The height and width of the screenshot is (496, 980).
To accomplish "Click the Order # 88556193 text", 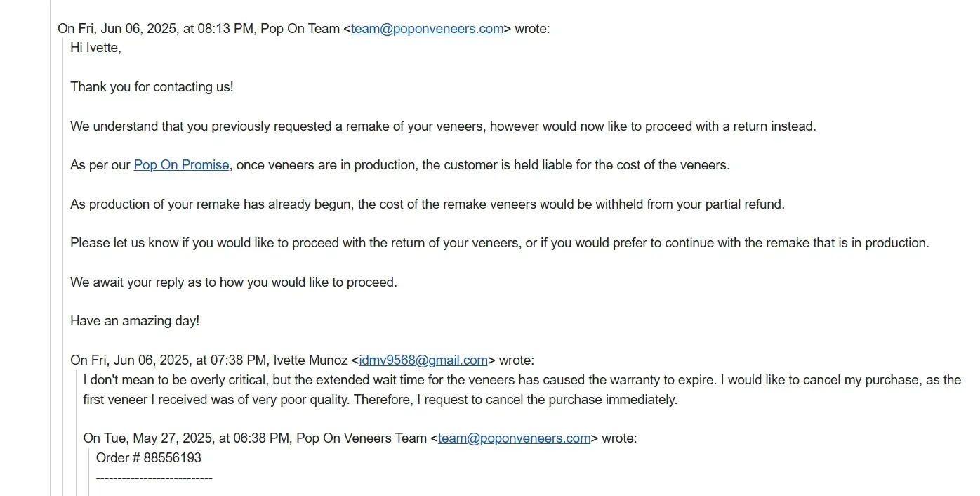I will click(x=149, y=458).
